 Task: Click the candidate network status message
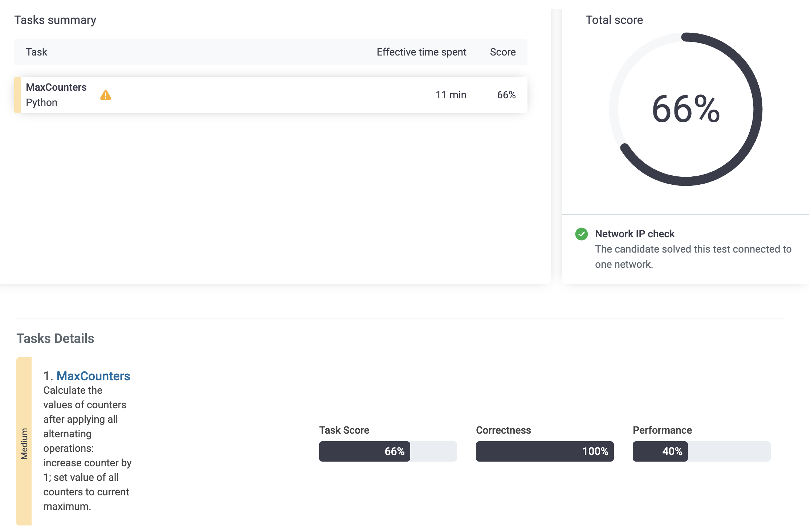click(x=693, y=257)
